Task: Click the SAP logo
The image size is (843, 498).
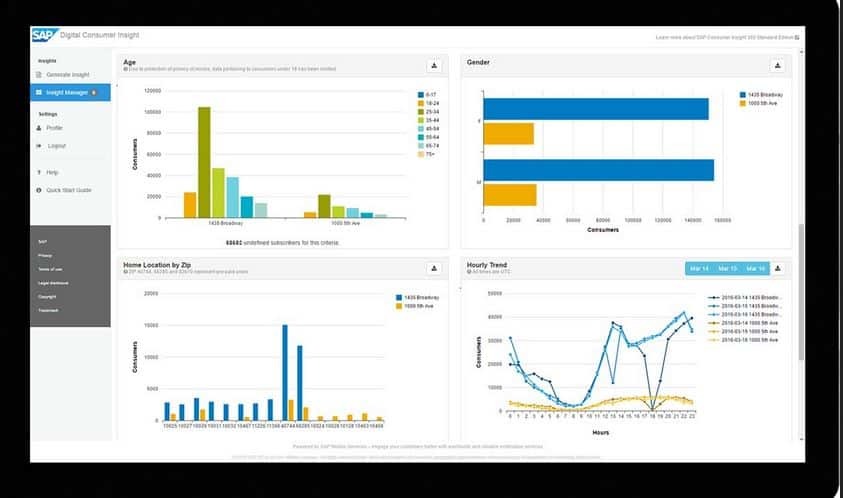Action: [x=45, y=38]
